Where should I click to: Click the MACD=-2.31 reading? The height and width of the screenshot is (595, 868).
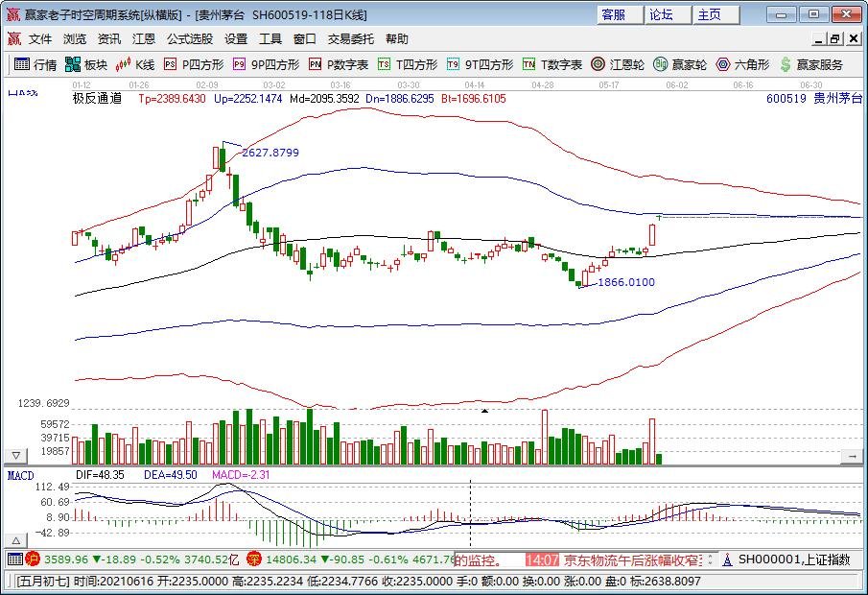tap(241, 475)
